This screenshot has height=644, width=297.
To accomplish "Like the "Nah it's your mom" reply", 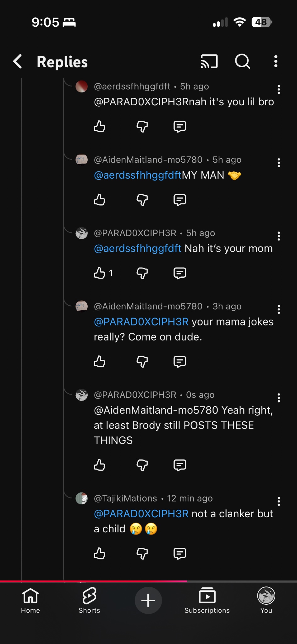I will [100, 273].
